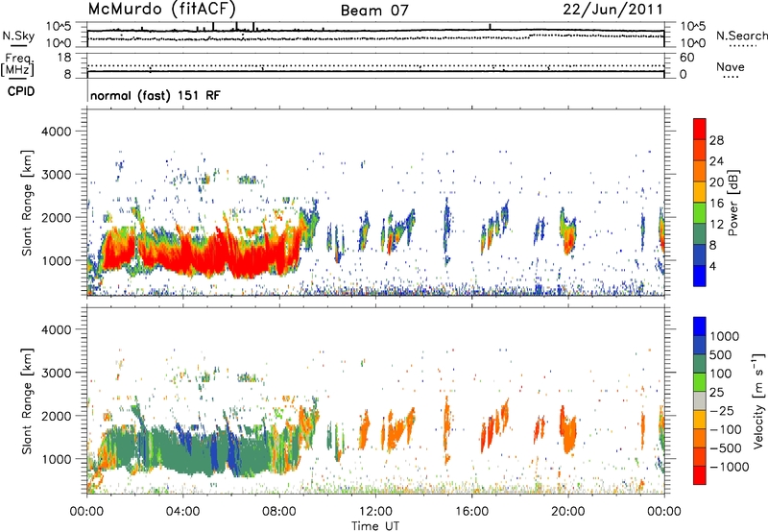Click the "16:00" time tick label

tap(471, 512)
